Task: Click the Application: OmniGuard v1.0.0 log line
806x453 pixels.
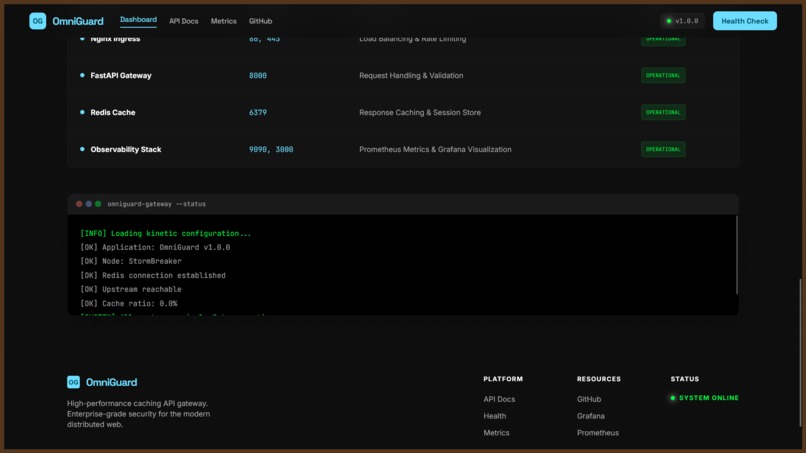Action: (155, 247)
